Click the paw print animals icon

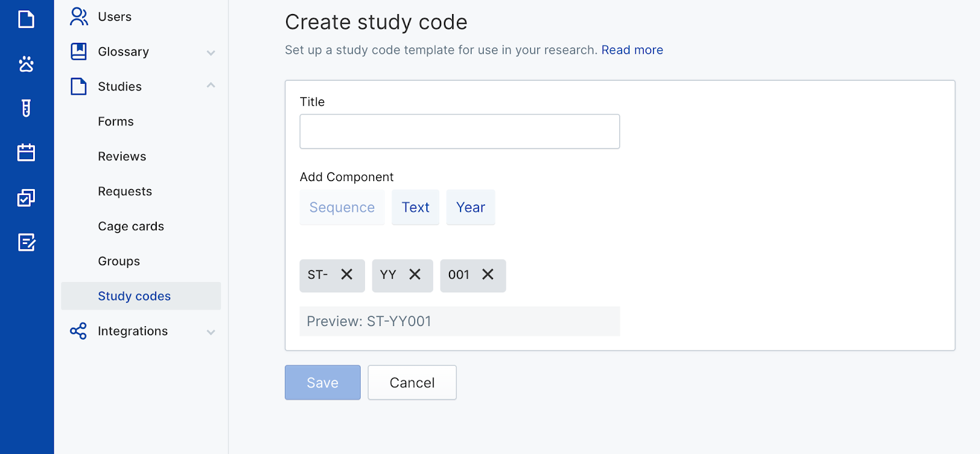click(x=26, y=64)
